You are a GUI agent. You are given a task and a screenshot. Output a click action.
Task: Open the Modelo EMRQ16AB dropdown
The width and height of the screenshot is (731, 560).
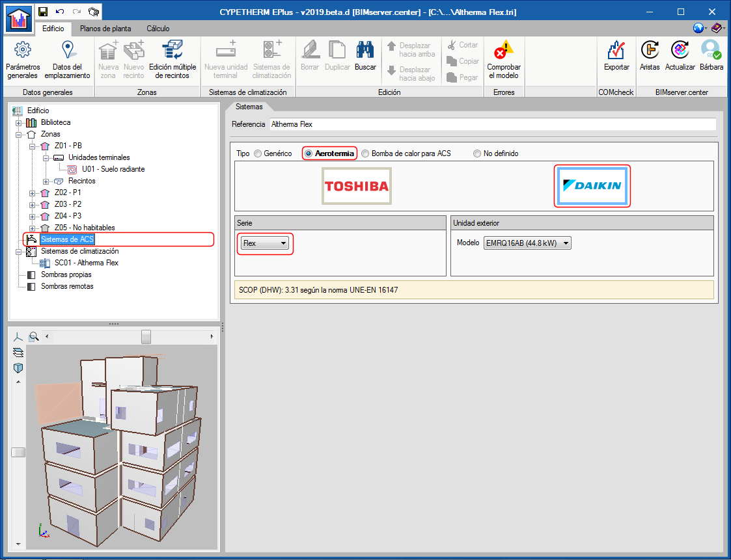[x=527, y=243]
